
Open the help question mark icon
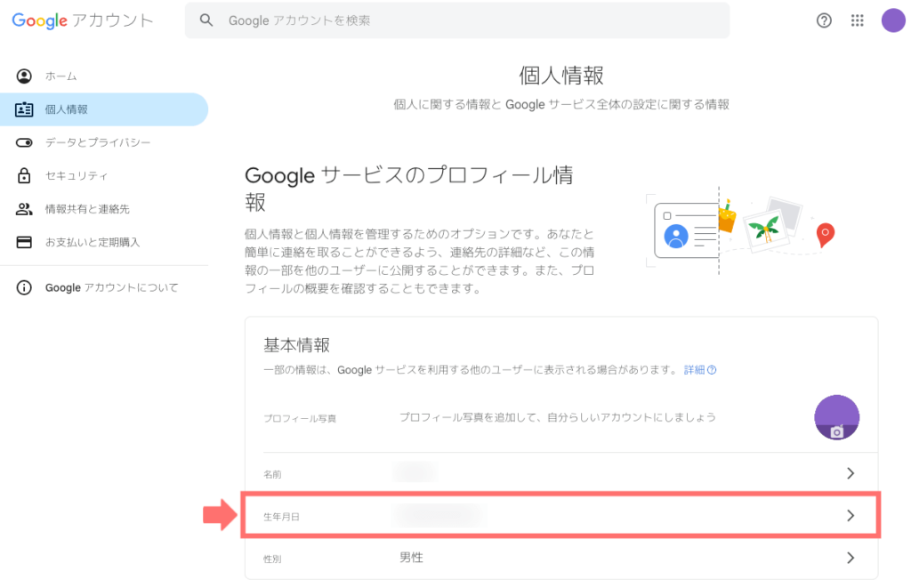(824, 21)
